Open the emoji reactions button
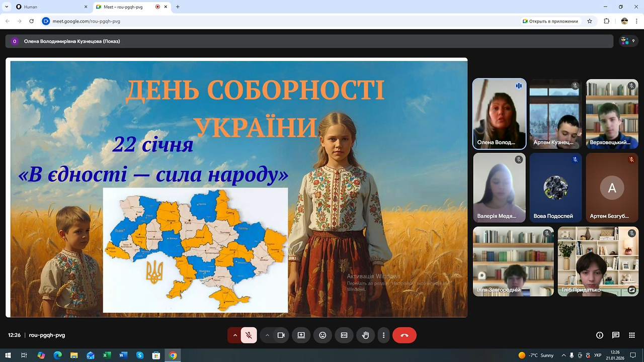This screenshot has height=362, width=644. pos(323,335)
